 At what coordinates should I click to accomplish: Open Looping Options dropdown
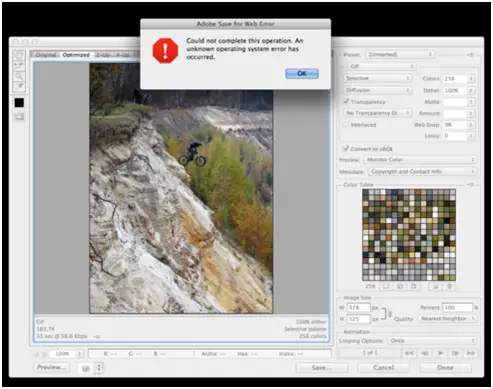tap(432, 341)
